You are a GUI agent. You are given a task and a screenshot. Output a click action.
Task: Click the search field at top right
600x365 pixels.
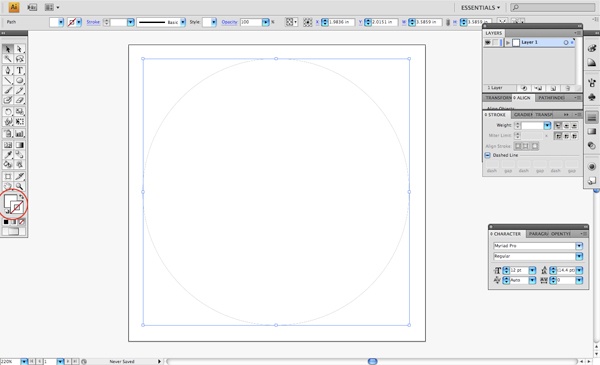553,7
